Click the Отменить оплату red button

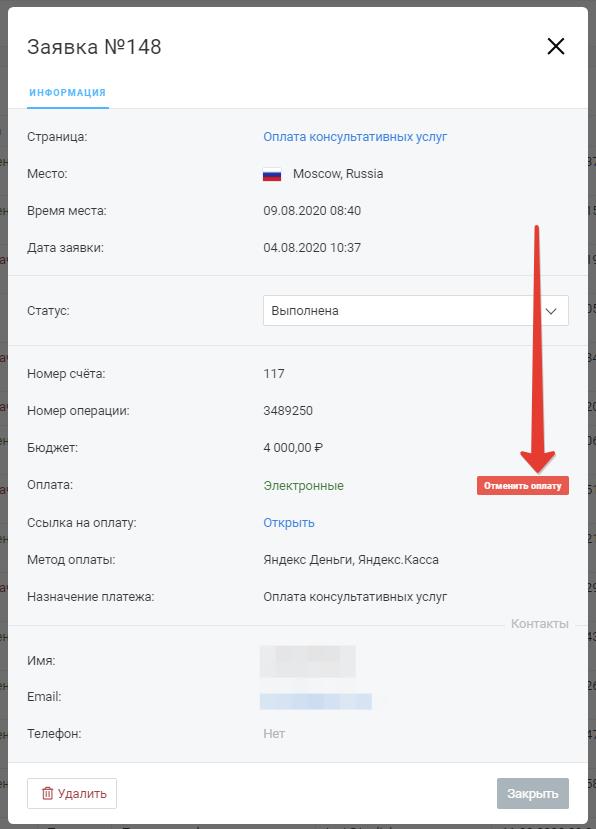(x=522, y=485)
